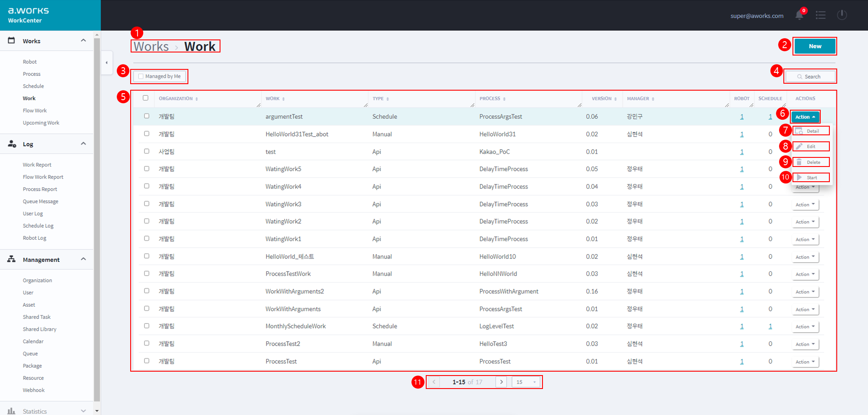Click the Management hierarchy icon
Viewport: 868px width, 415px height.
click(12, 259)
